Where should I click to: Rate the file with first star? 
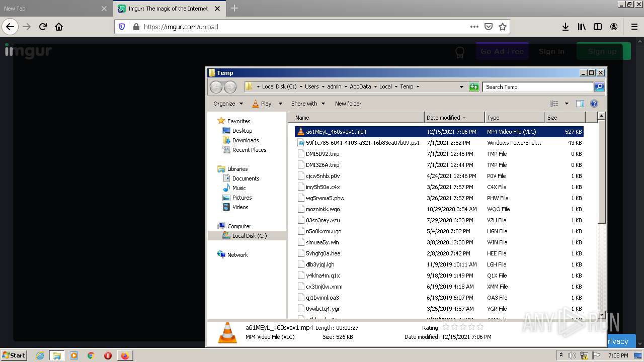click(x=445, y=327)
